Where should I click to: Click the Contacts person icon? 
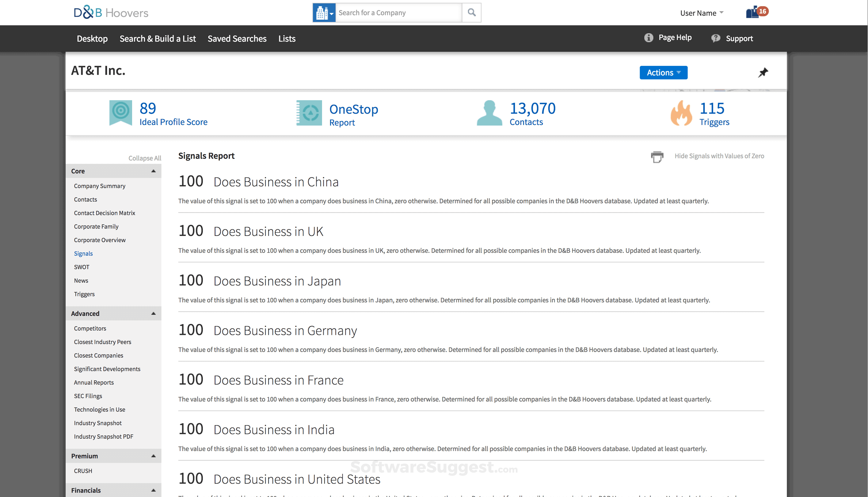489,113
